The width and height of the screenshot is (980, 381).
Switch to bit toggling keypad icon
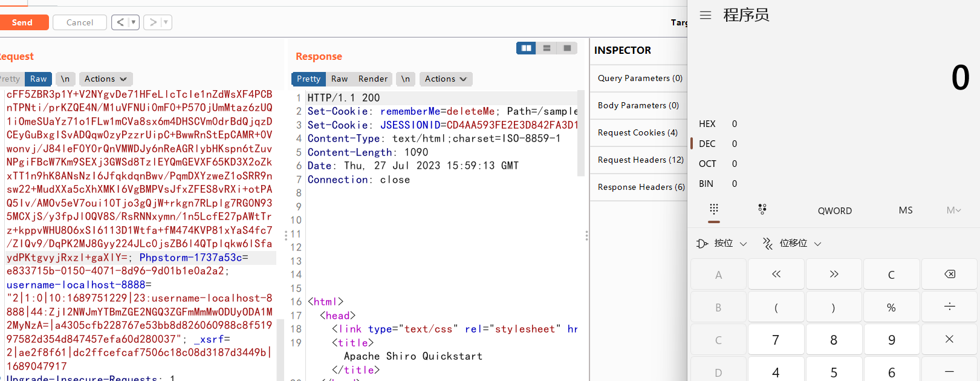pyautogui.click(x=762, y=209)
